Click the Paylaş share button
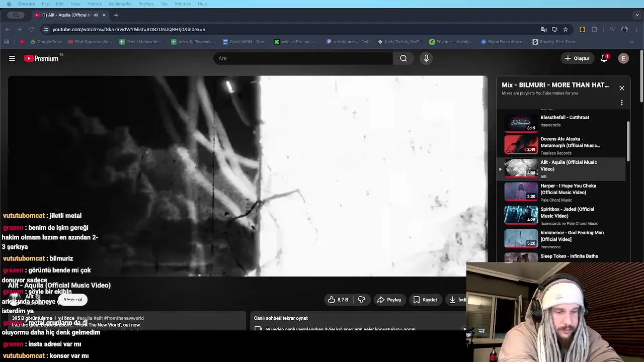 click(389, 300)
